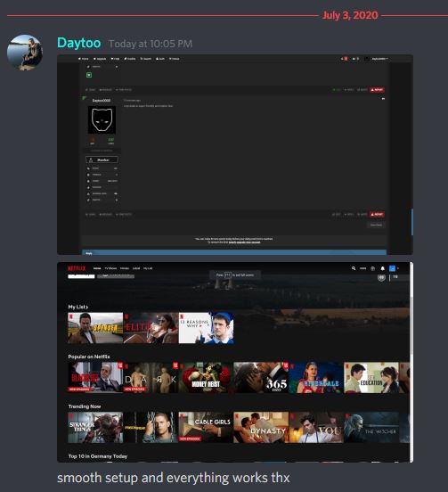Click the Netflix search magnifier icon
The image size is (448, 492).
[354, 268]
